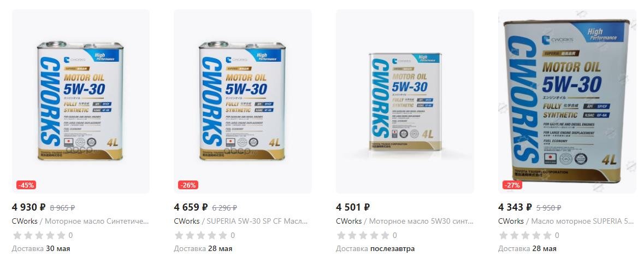644x262 pixels.
Task: Rate first product with five stars
Action: click(x=61, y=235)
